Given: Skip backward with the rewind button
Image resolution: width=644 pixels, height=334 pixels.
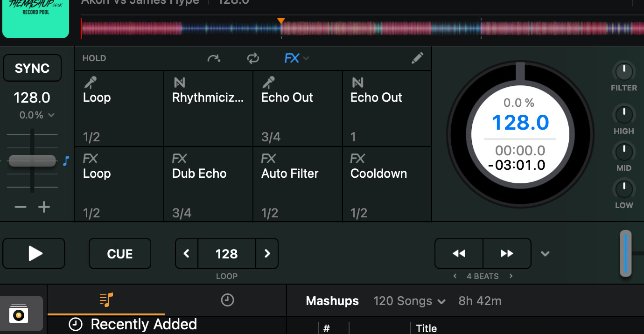Looking at the screenshot, I should click(459, 254).
